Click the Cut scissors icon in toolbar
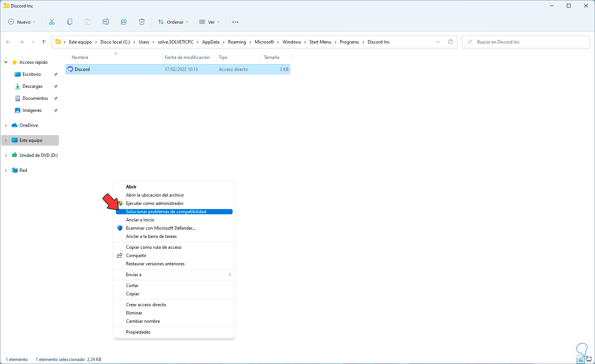This screenshot has width=595, height=364. click(52, 22)
